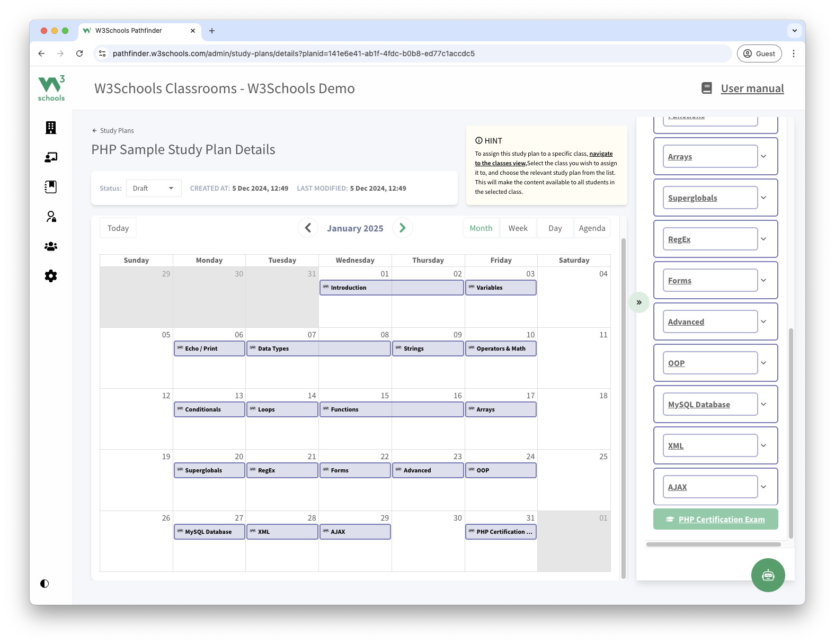Click the study plans notebook icon

tap(51, 187)
